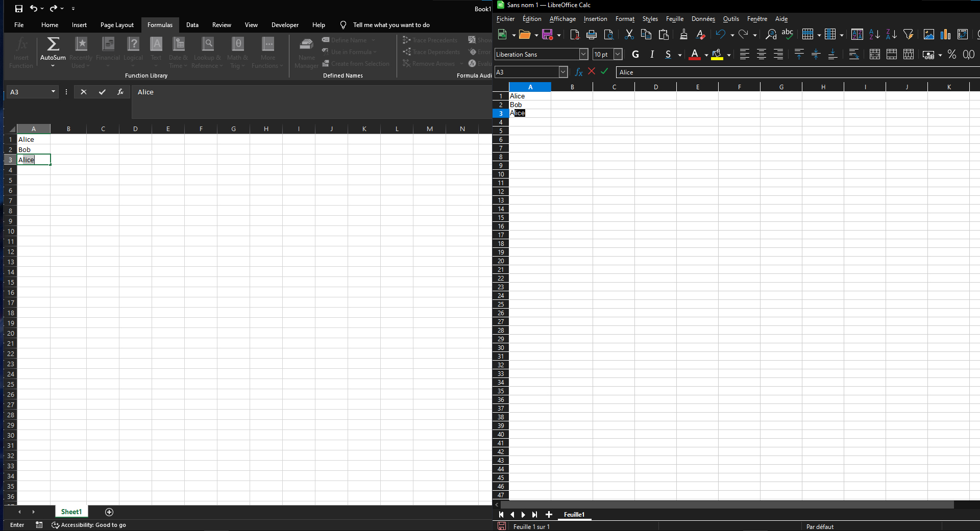This screenshot has width=980, height=531.
Task: Toggle Italic formatting in LibreOffice
Action: [x=652, y=54]
